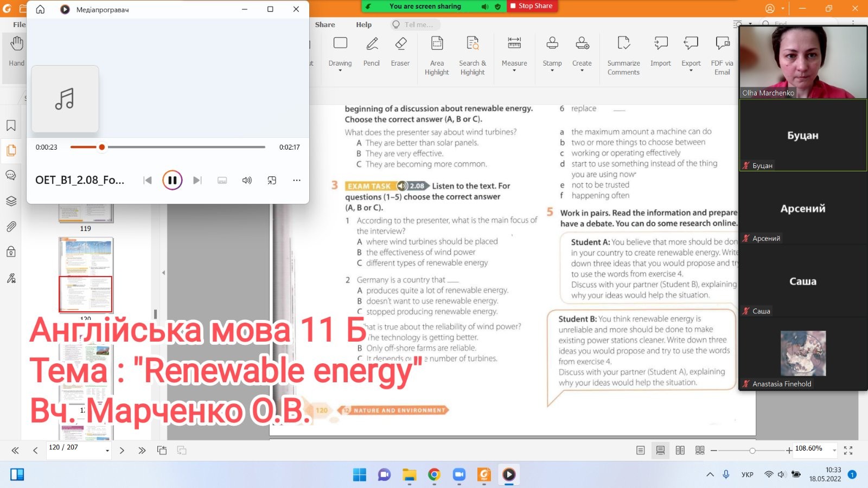Open Search & Highlight tool

point(473,54)
